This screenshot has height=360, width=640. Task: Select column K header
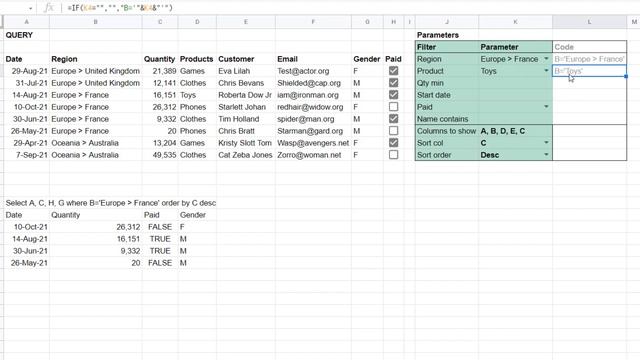[x=516, y=22]
